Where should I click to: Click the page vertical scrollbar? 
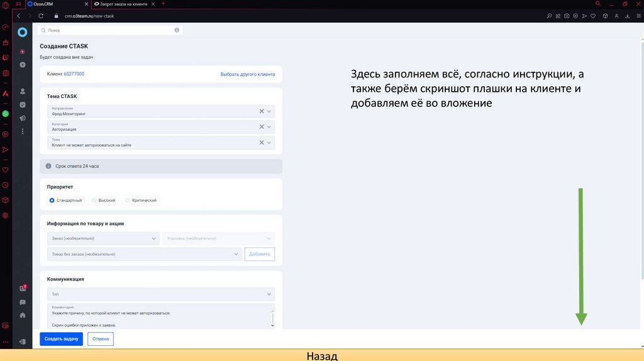point(642,160)
